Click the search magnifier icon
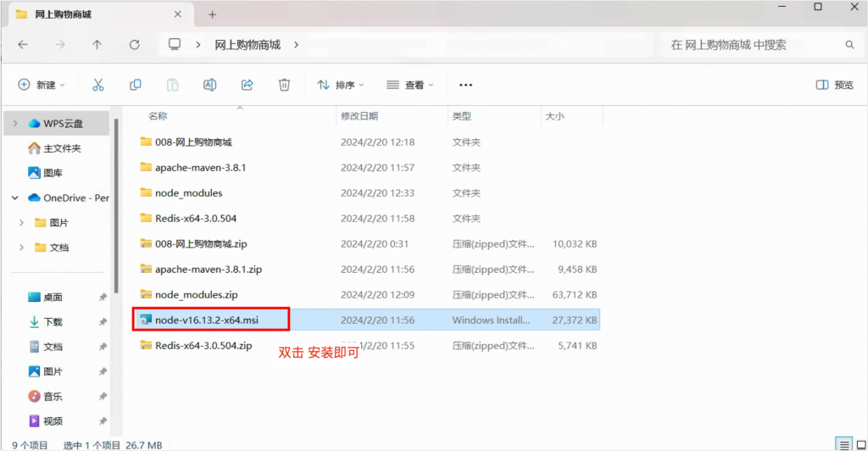Screen dimensions: 868x451 (849, 45)
